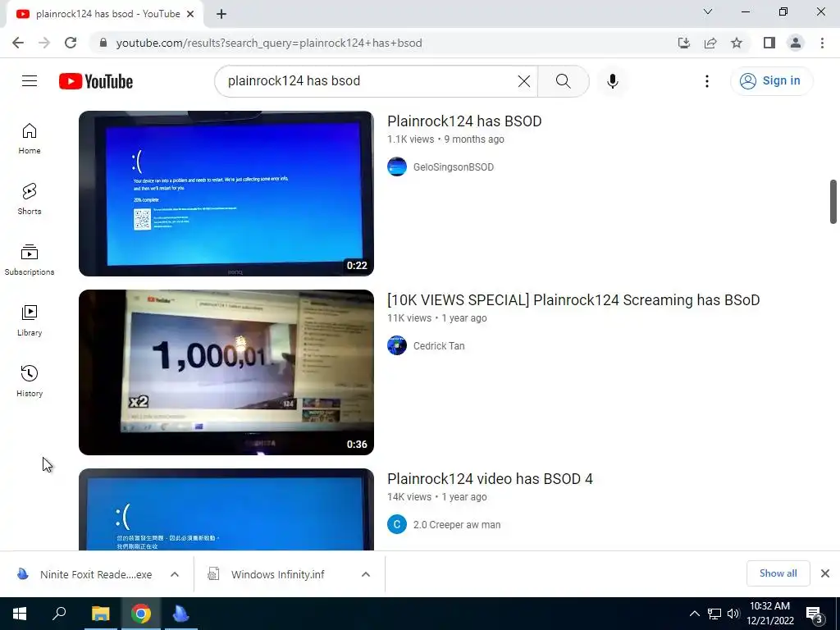Image resolution: width=840 pixels, height=630 pixels.
Task: Play the Plainrock124 video has BSOD 4 thumbnail
Action: [x=226, y=509]
